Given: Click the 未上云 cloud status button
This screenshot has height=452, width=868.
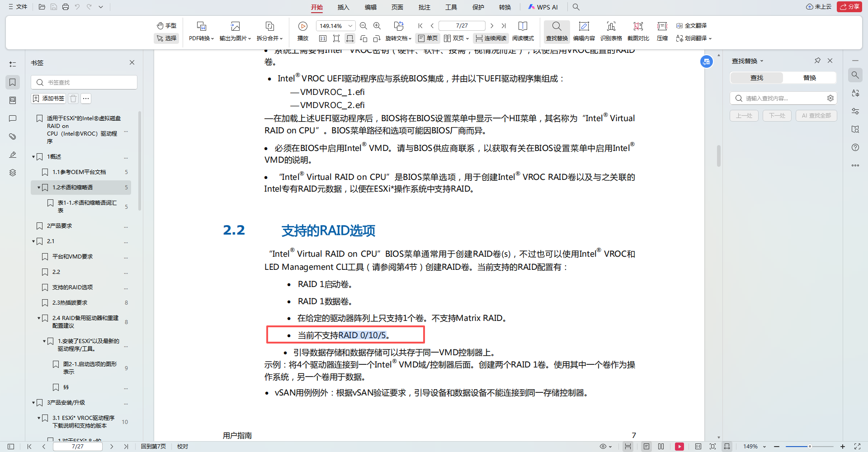Looking at the screenshot, I should (819, 7).
